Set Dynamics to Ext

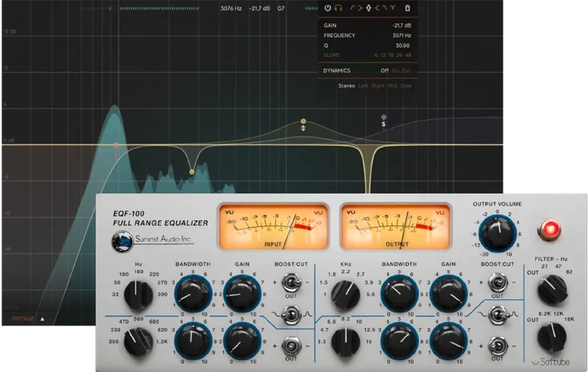pyautogui.click(x=406, y=71)
